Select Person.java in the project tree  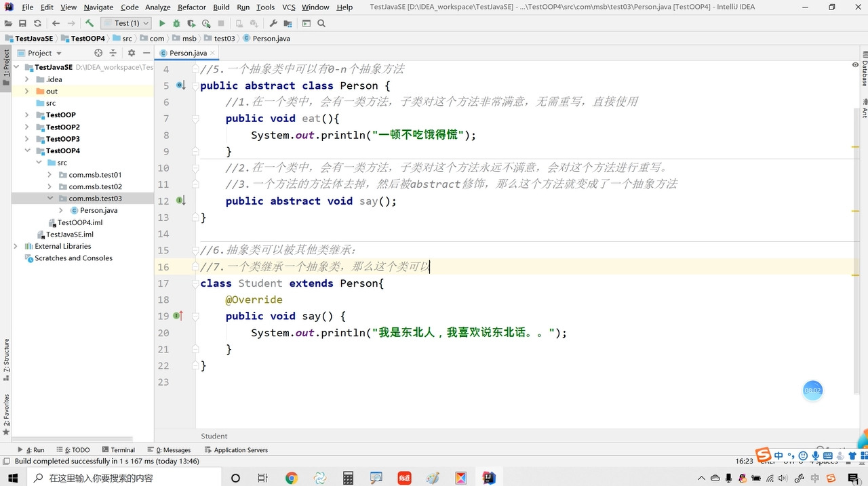[98, 210]
